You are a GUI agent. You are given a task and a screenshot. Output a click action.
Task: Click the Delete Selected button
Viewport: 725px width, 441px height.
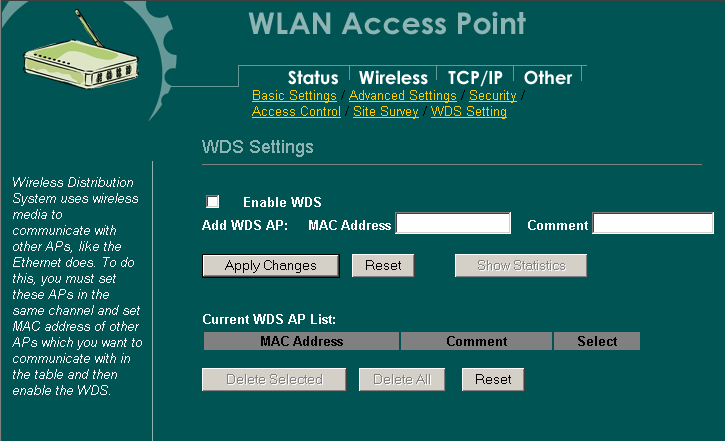point(274,380)
